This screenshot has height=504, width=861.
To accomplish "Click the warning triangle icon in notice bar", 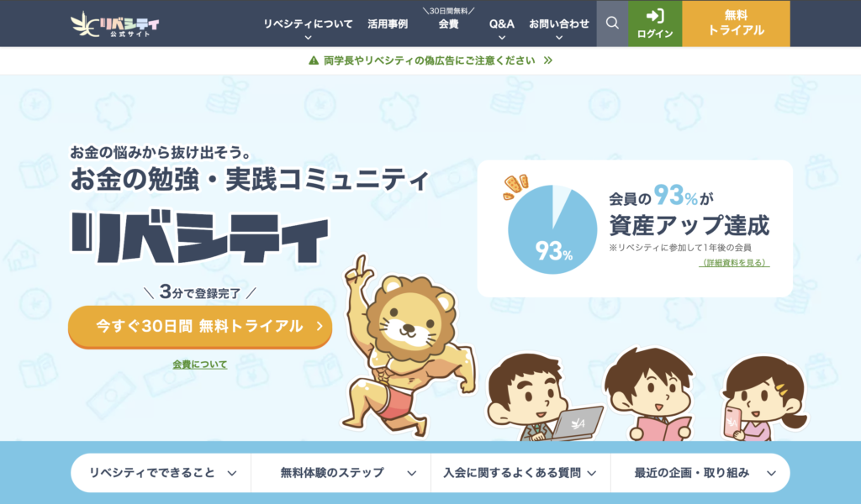I will (314, 60).
